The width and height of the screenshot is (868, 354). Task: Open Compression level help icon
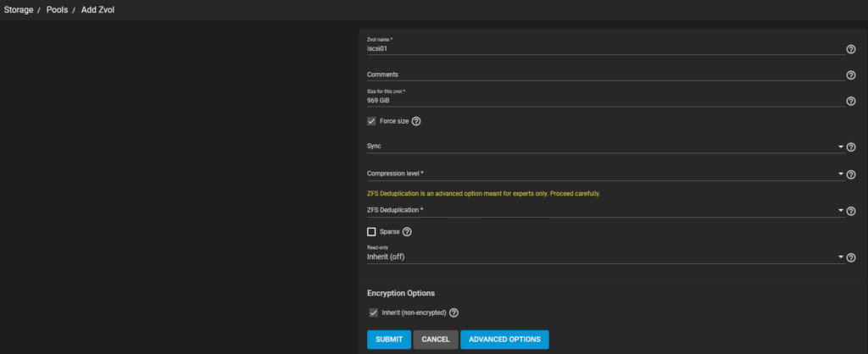pos(851,175)
